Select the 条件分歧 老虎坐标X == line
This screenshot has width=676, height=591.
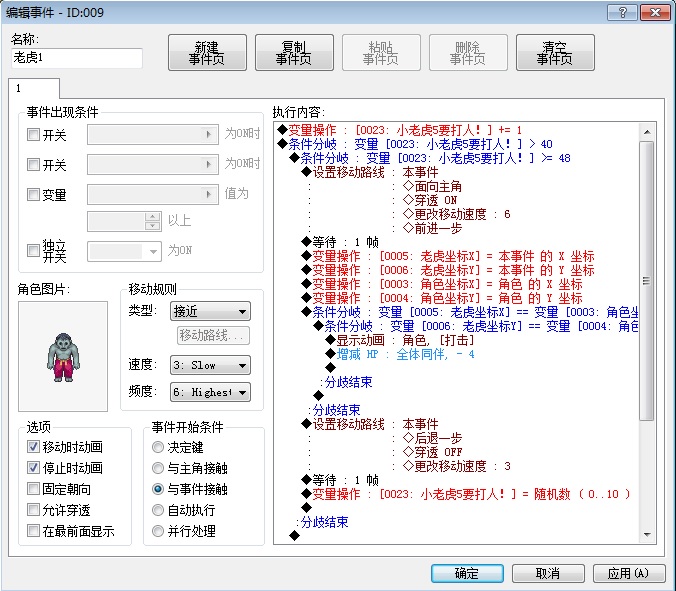(x=469, y=312)
